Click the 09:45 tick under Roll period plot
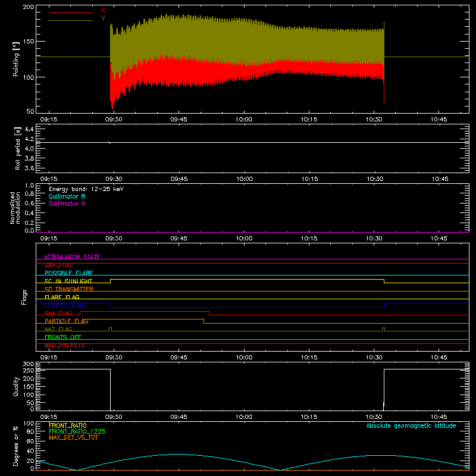The image size is (476, 476). click(179, 179)
